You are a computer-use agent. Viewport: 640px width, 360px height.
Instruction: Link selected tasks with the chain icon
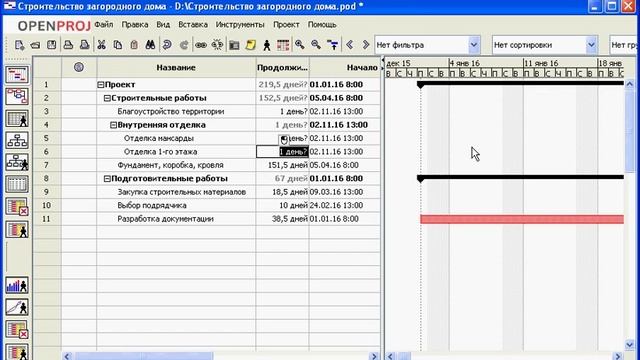tap(201, 45)
